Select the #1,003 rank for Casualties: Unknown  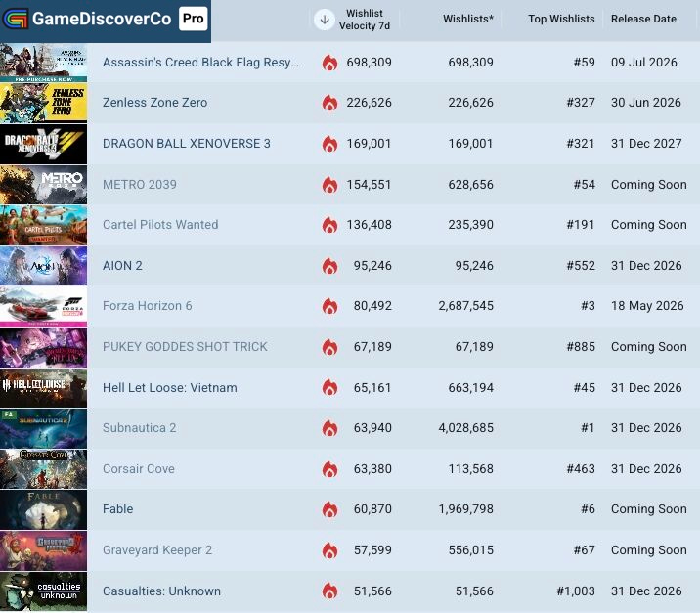coord(576,591)
